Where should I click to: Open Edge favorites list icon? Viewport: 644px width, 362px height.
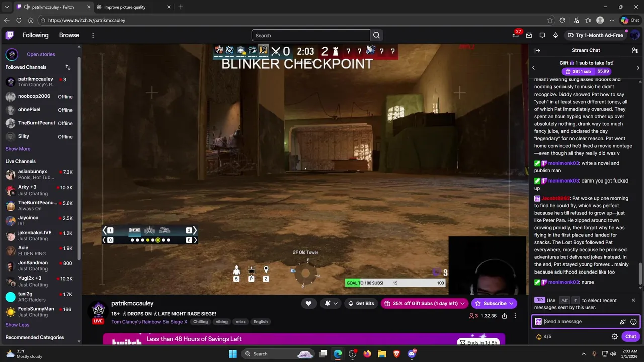tap(588, 20)
